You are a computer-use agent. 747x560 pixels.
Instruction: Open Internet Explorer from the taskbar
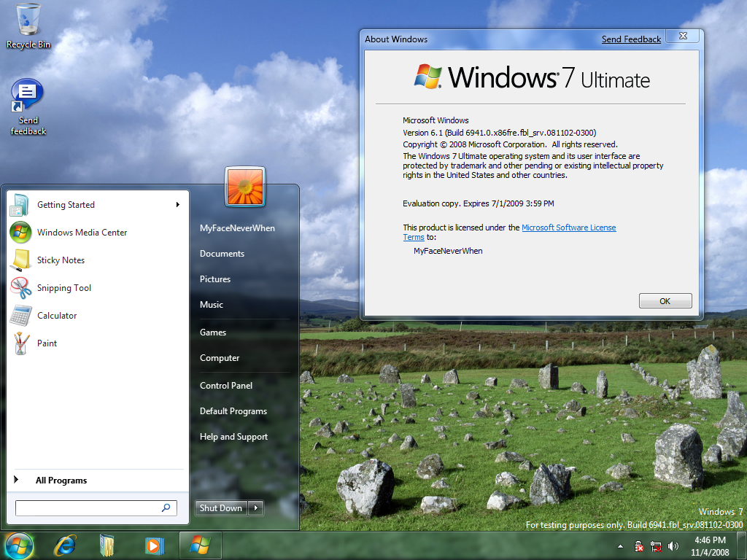click(65, 545)
